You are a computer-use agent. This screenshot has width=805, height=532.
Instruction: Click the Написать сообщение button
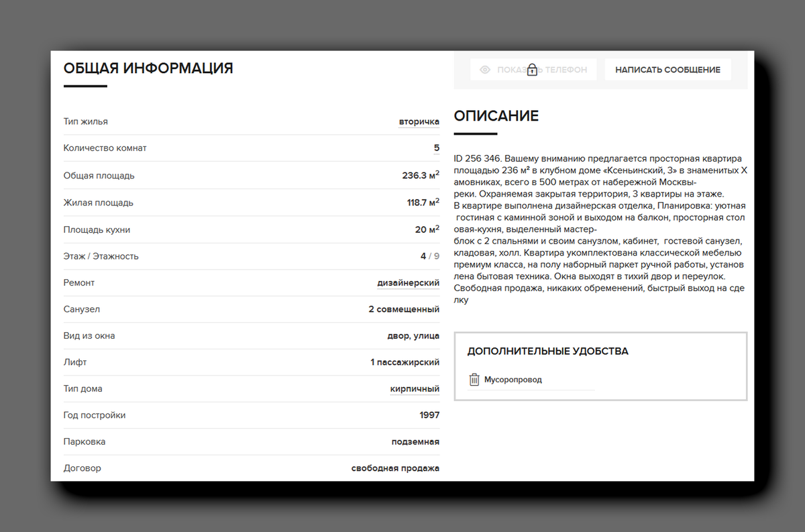pos(667,70)
